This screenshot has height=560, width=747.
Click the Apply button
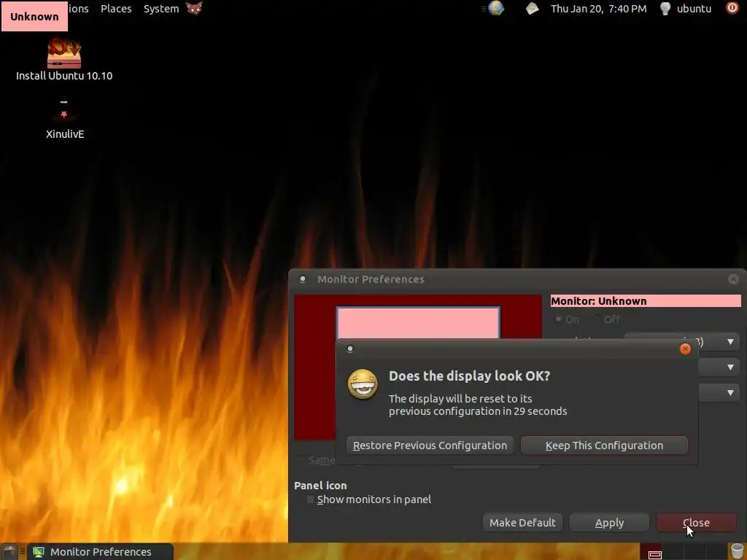point(609,522)
